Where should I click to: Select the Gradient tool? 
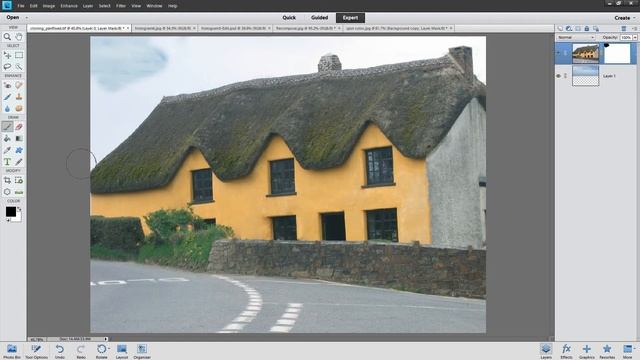pos(19,139)
